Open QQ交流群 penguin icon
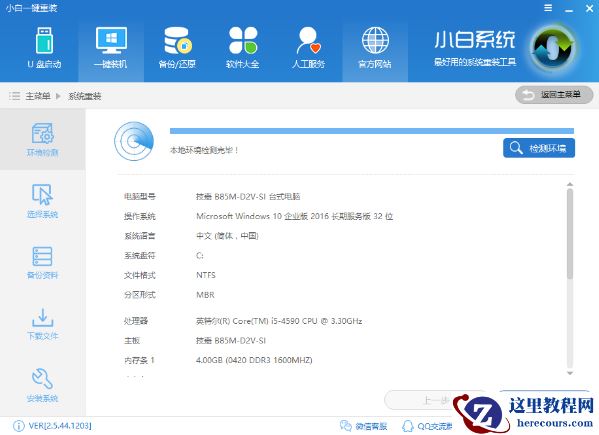 408,426
